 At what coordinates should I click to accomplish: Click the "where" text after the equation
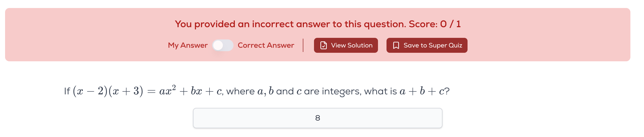tap(240, 91)
